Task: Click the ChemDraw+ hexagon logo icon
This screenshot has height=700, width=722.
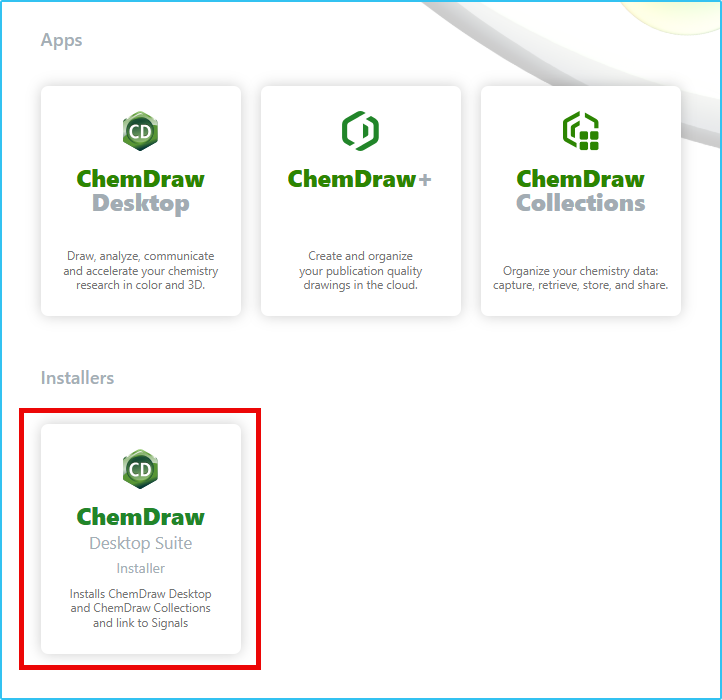Action: (x=360, y=131)
